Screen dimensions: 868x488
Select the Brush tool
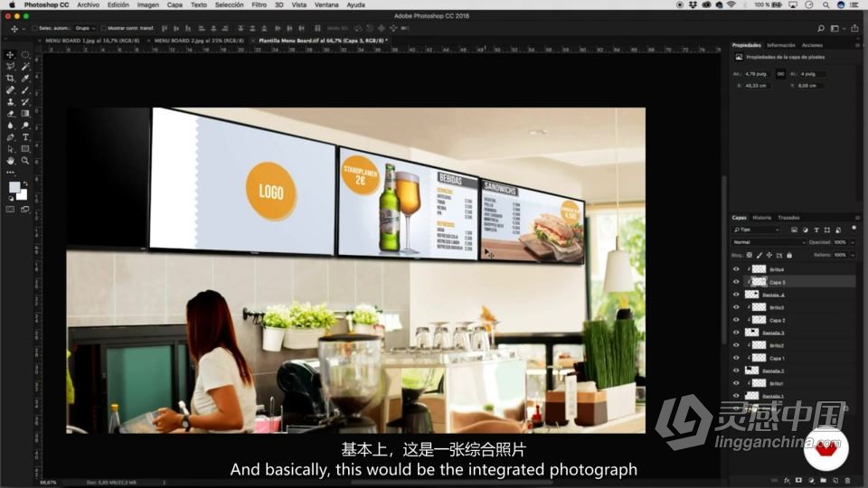click(25, 89)
